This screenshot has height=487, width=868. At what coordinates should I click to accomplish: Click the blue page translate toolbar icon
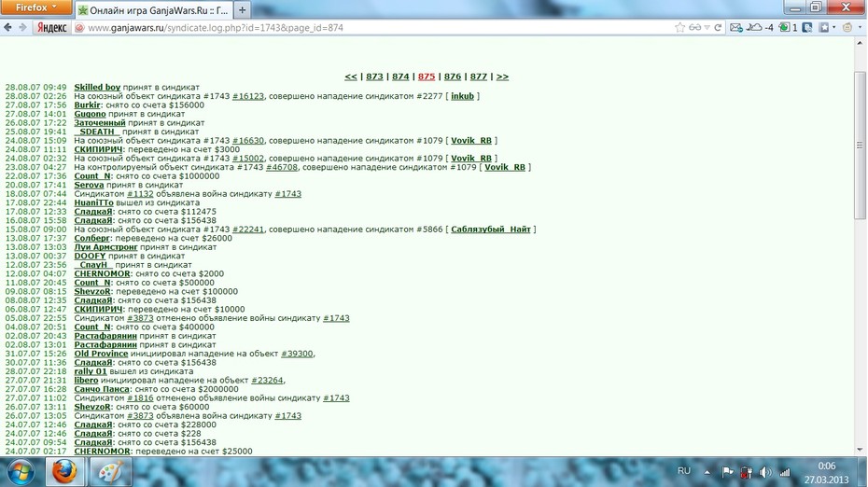(x=807, y=27)
